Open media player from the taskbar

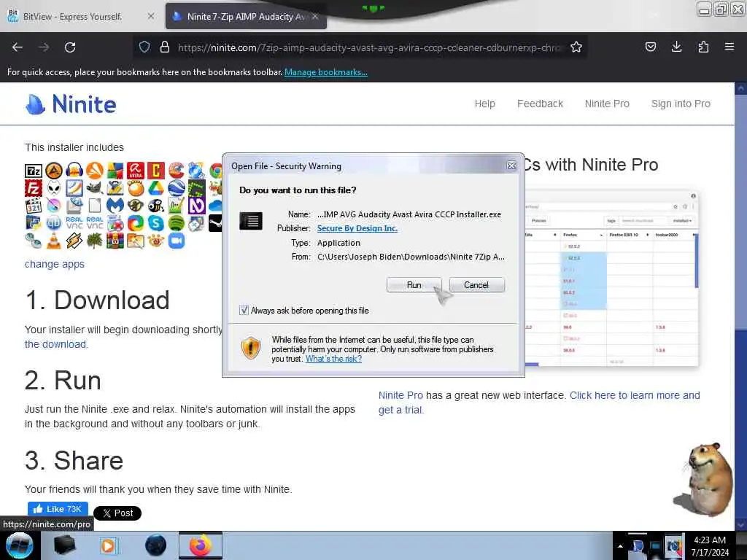pos(108,545)
